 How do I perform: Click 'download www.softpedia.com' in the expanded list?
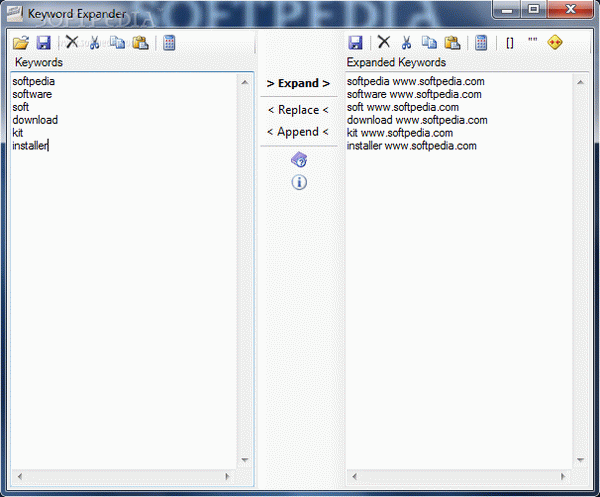pos(417,120)
